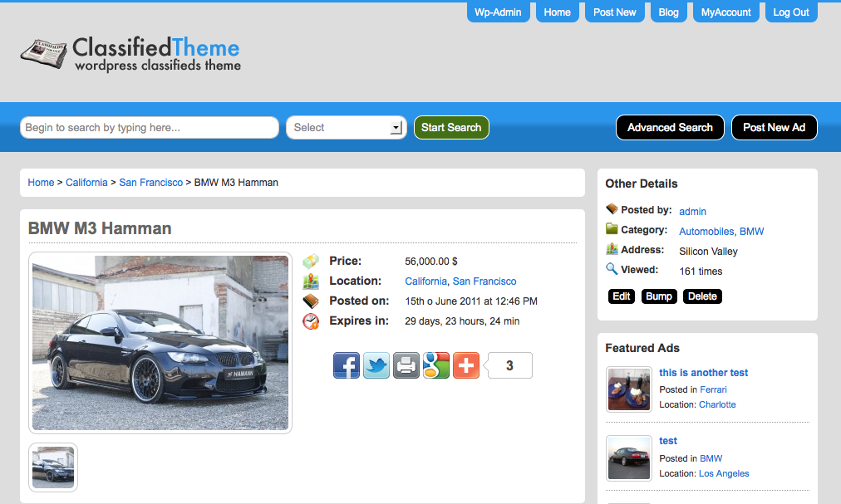
Task: Open the main BMW M3 photo
Action: [x=160, y=343]
